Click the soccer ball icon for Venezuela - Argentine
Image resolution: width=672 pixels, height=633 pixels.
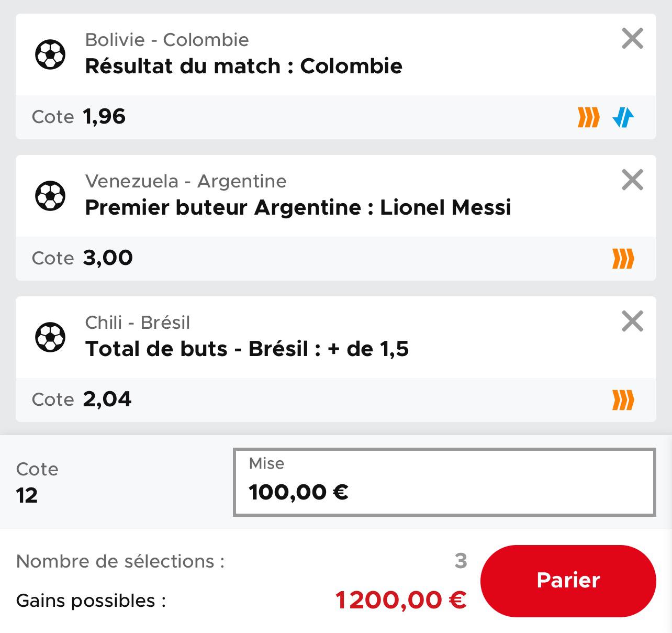tap(50, 195)
